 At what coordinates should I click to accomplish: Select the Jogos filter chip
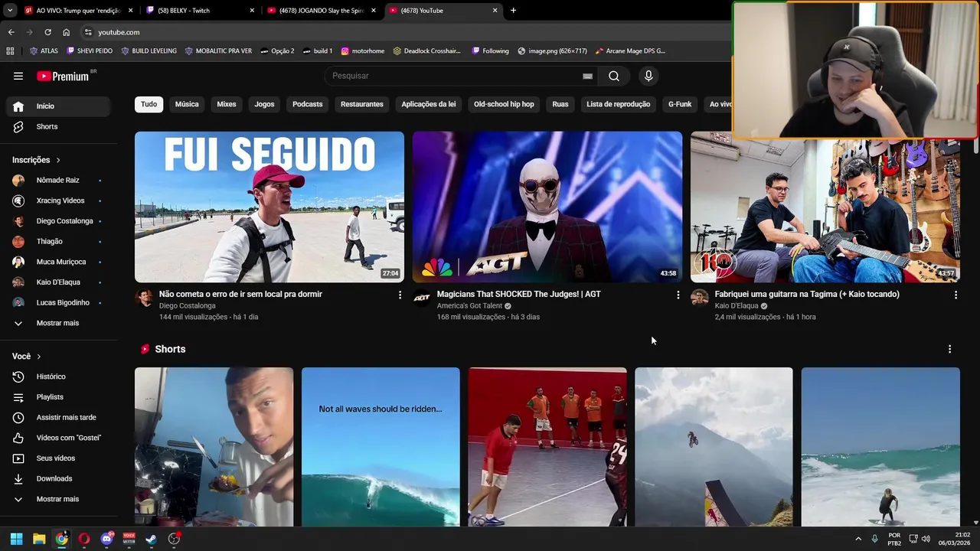[x=264, y=104]
